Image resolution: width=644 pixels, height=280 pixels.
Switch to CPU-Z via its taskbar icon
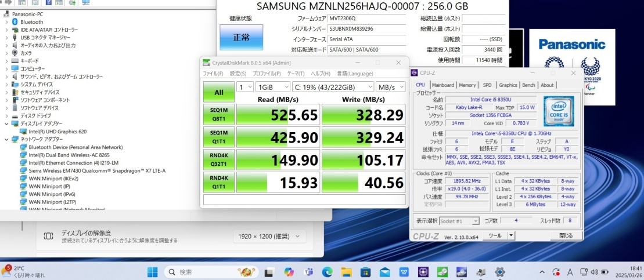(423, 272)
